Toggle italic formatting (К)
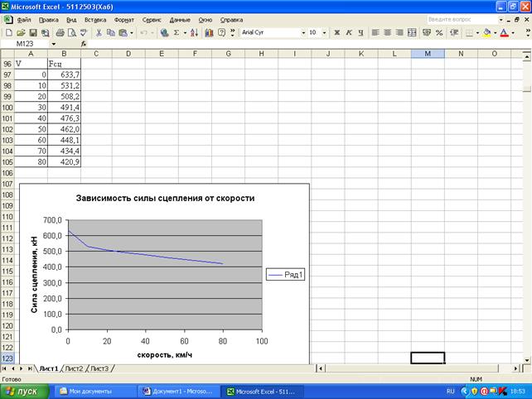 click(x=349, y=33)
